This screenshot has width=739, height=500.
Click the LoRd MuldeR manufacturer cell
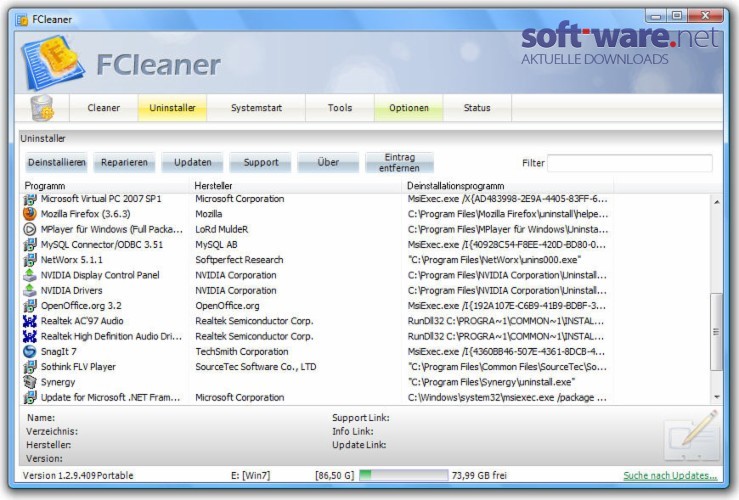tap(222, 230)
